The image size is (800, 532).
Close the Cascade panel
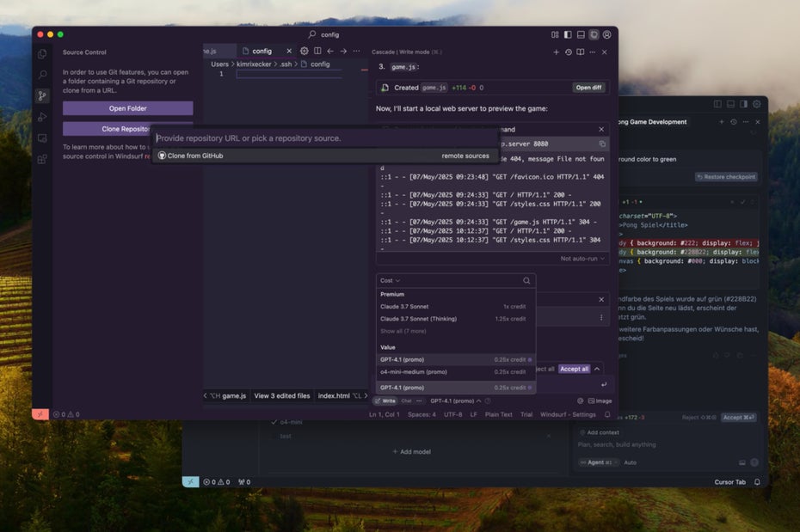pos(604,52)
